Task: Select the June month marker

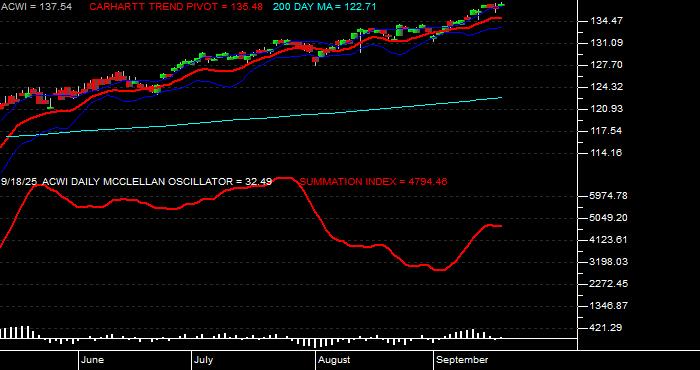Action: pyautogui.click(x=93, y=360)
